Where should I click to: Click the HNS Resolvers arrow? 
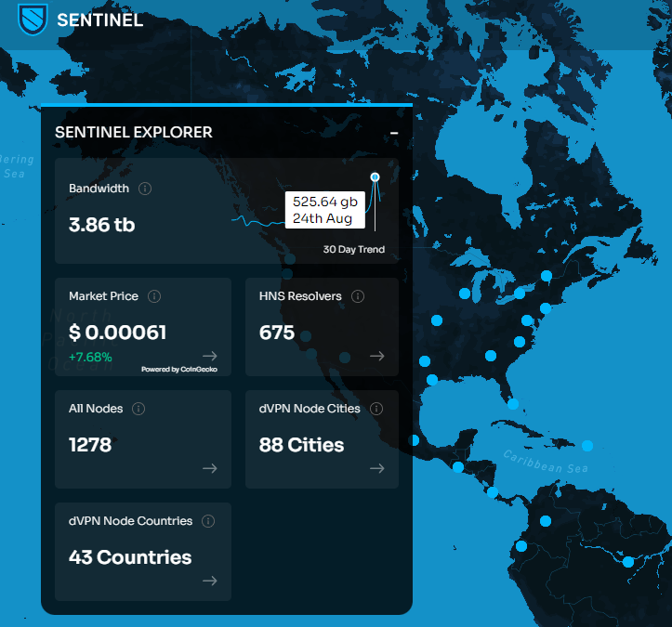click(x=377, y=356)
